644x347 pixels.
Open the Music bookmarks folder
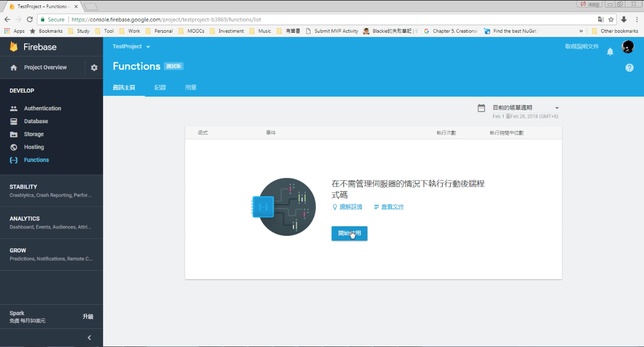coord(260,31)
